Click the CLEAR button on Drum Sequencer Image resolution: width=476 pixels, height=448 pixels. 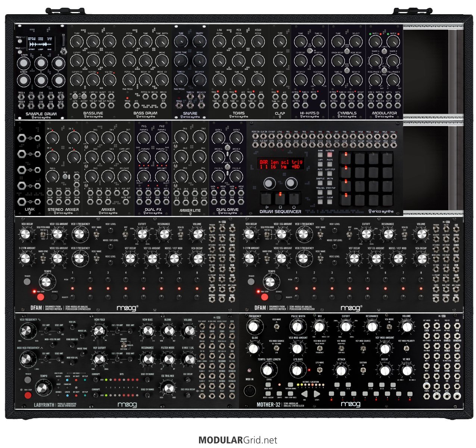(330, 202)
